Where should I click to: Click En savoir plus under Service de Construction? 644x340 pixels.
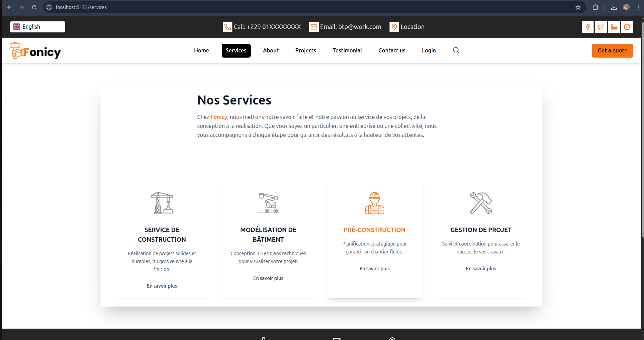(162, 286)
